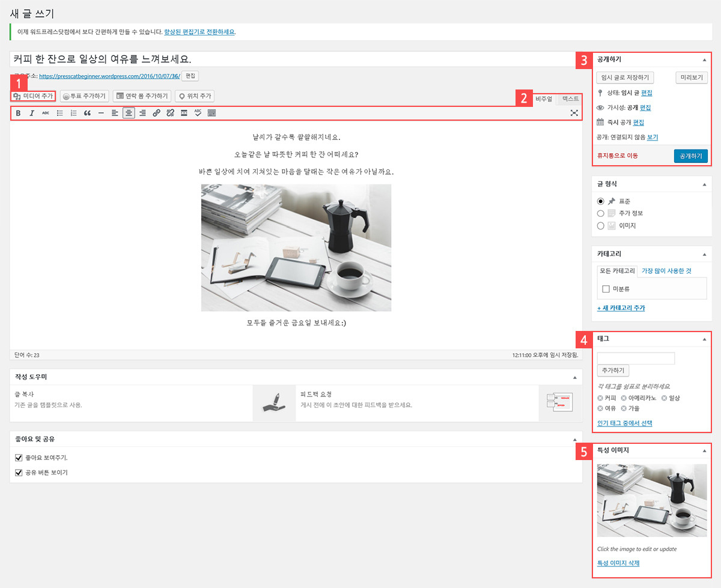Insert a bulleted list
This screenshot has width=721, height=588.
pos(59,113)
